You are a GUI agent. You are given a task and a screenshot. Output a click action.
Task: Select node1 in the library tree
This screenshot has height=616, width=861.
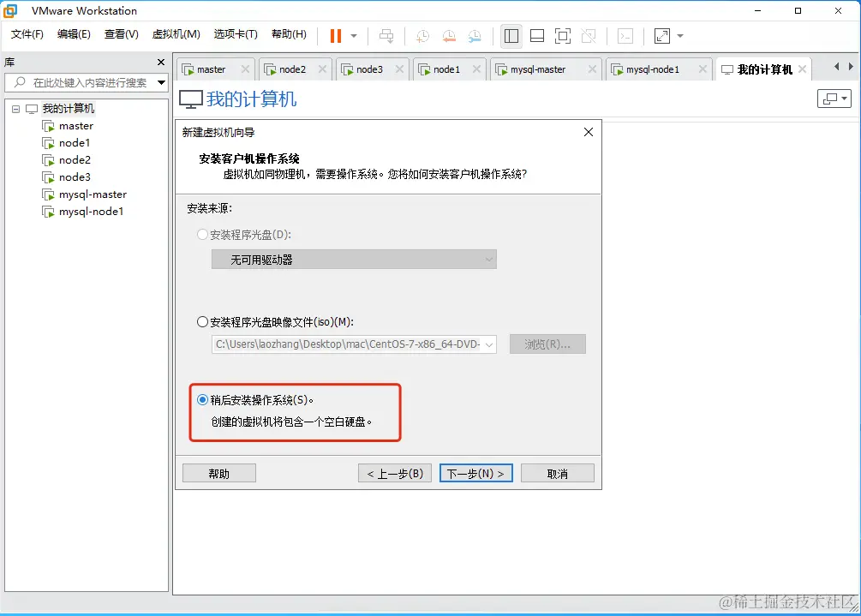pos(75,143)
